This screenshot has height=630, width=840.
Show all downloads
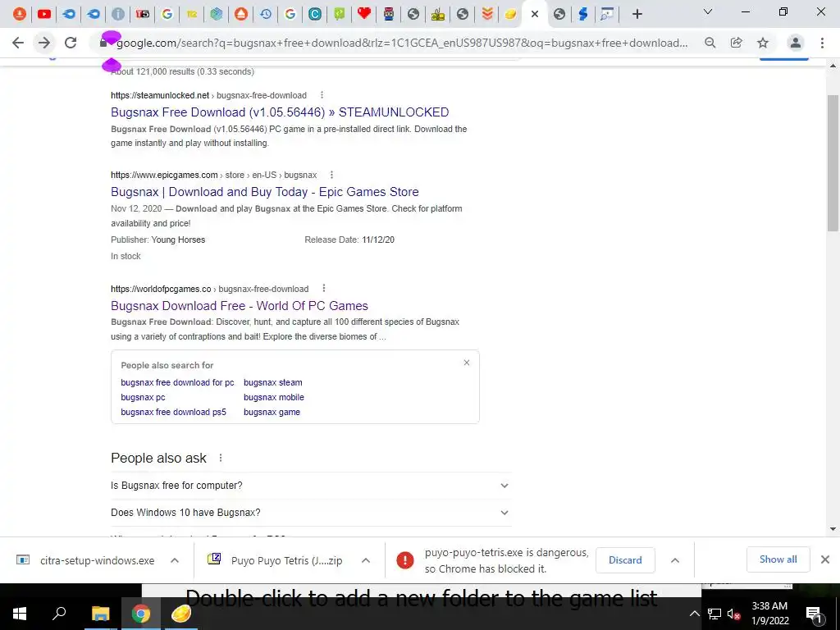[x=778, y=559]
